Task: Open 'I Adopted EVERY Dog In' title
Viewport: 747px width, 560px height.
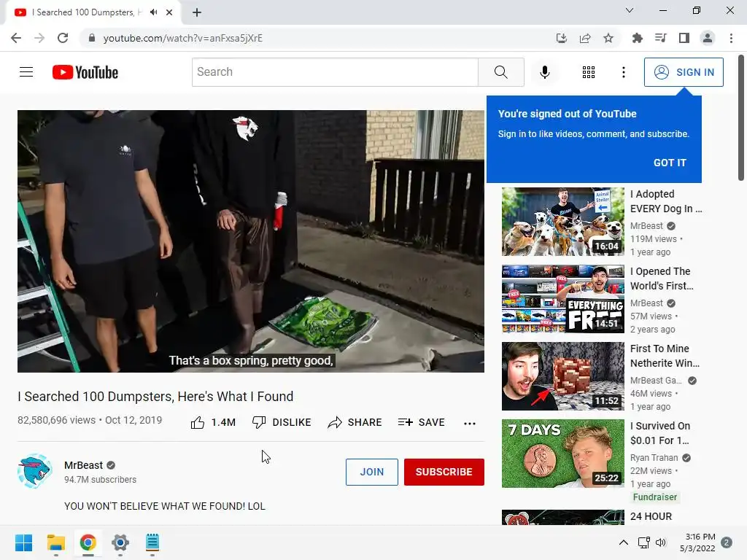Action: [665, 201]
